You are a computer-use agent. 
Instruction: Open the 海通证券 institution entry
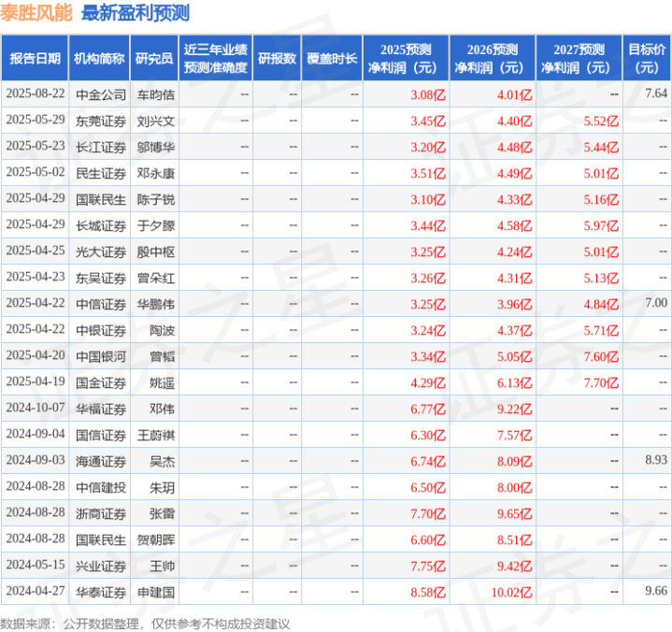tap(99, 461)
